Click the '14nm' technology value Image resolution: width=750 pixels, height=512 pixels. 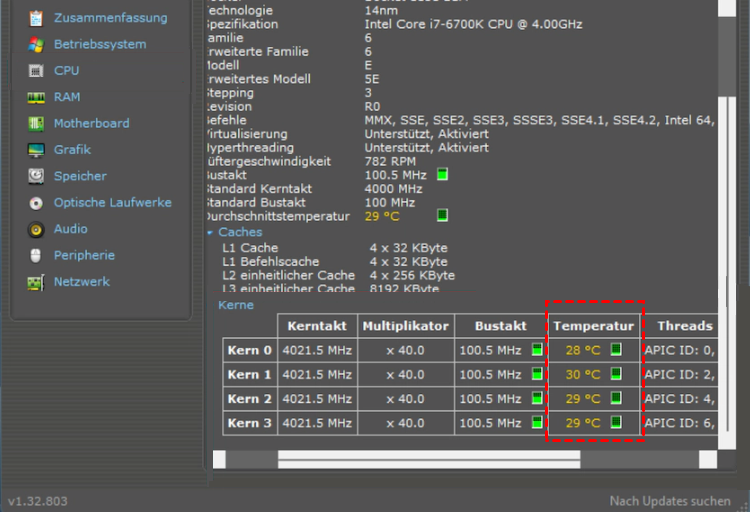[x=381, y=11]
